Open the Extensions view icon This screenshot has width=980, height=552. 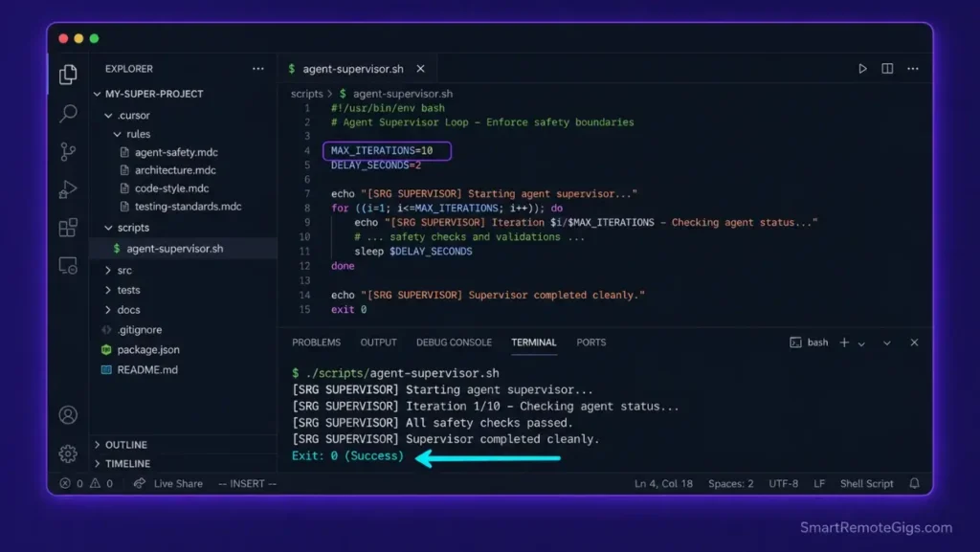(68, 228)
